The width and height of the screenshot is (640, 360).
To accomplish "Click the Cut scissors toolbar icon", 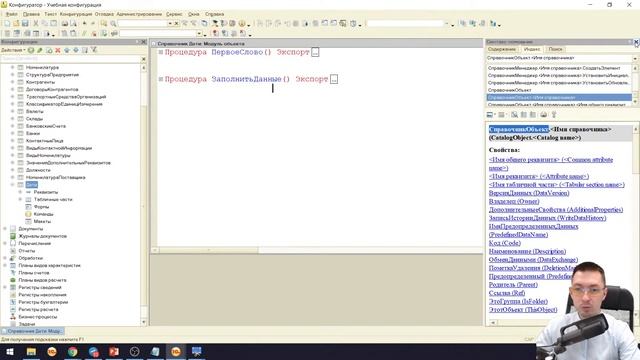I will click(36, 24).
